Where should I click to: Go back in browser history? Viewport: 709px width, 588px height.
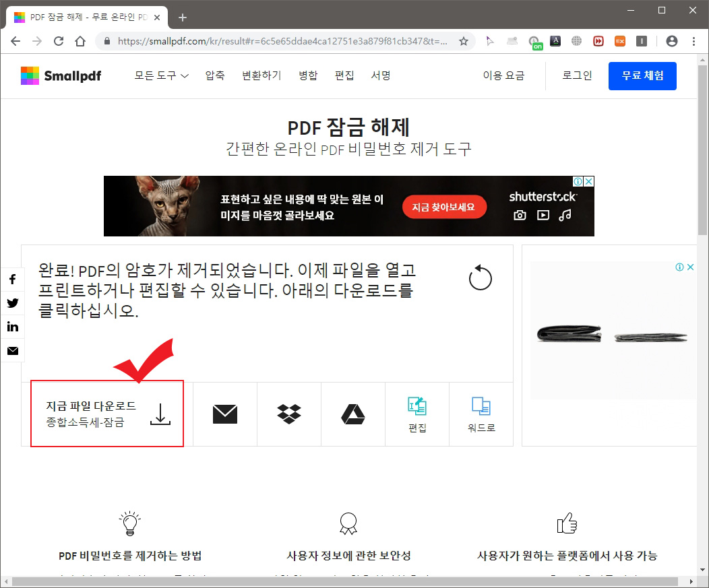pos(16,41)
